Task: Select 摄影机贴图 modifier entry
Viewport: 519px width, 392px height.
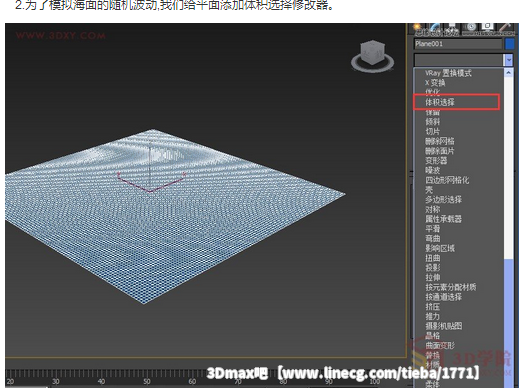Action: point(443,326)
